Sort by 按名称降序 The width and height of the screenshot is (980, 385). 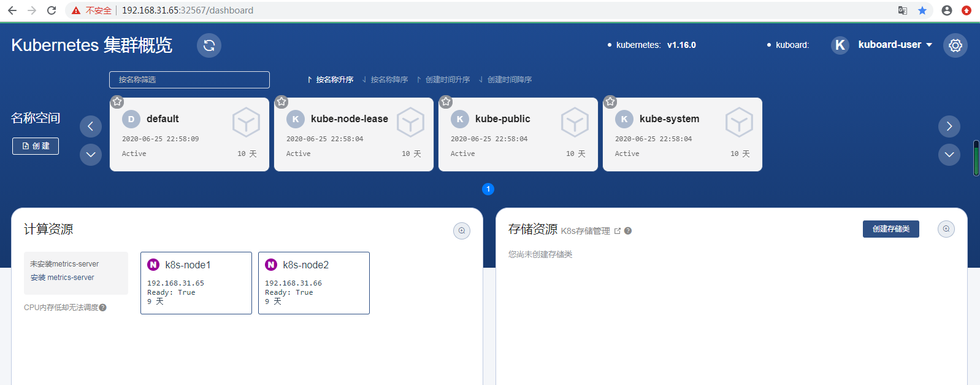click(385, 80)
